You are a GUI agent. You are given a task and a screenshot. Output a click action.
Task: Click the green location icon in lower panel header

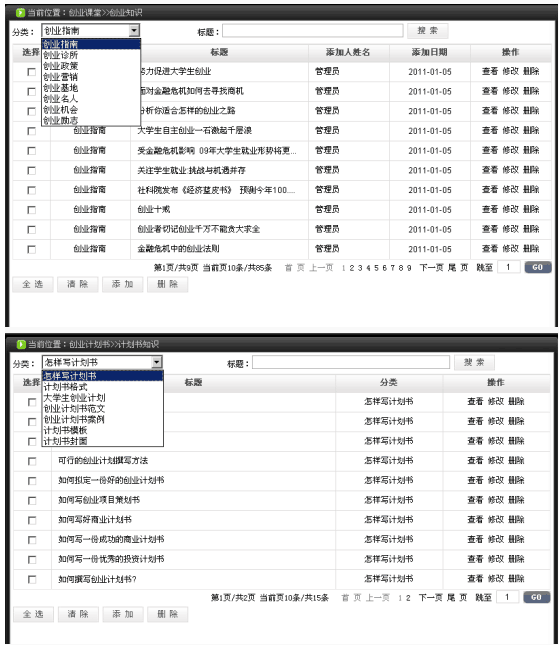pos(21,344)
